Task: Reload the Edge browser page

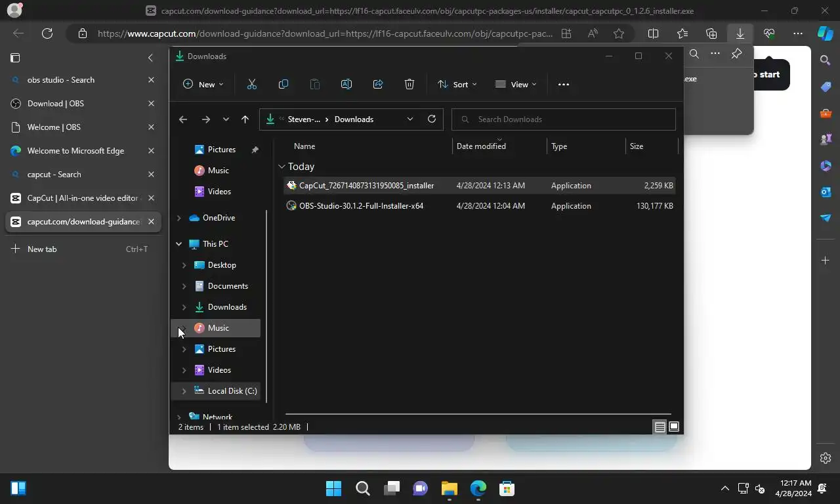Action: pos(47,33)
